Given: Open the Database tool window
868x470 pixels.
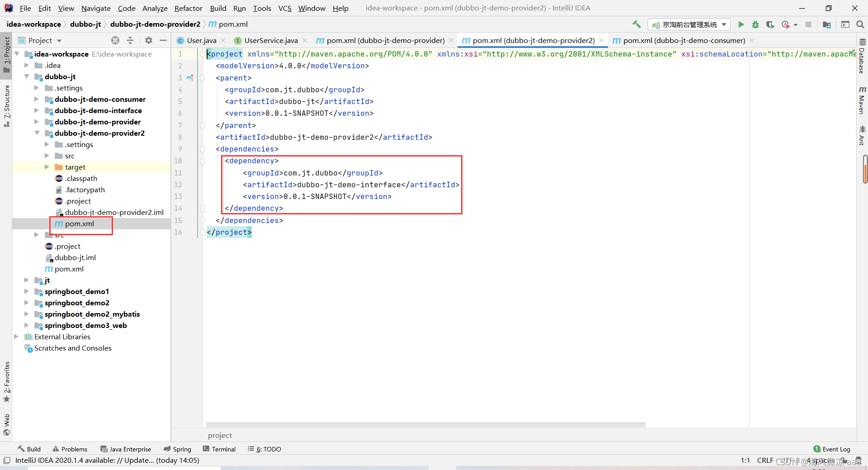Looking at the screenshot, I should [862, 57].
